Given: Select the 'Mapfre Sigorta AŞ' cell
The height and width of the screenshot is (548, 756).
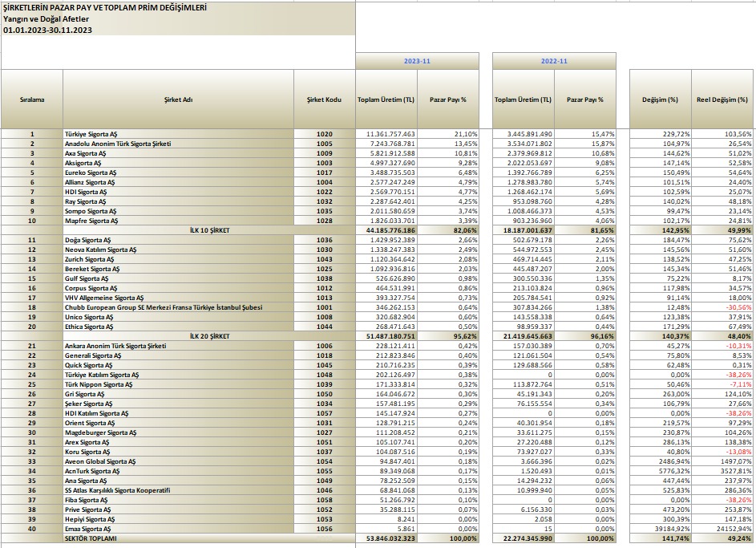Looking at the screenshot, I should [x=179, y=221].
